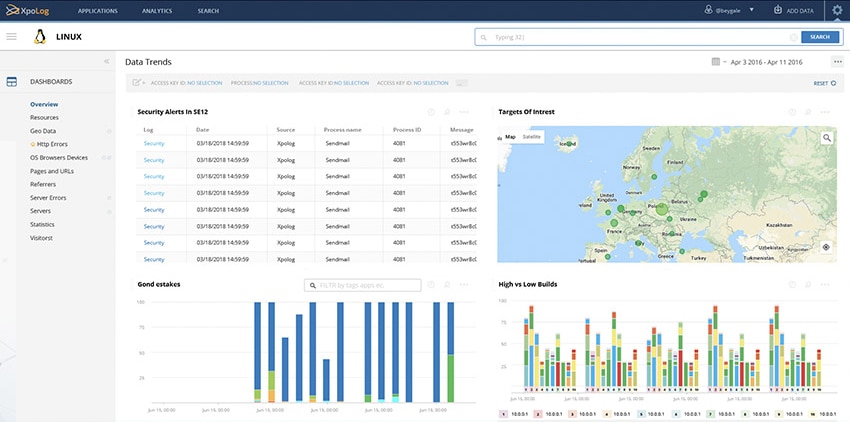The height and width of the screenshot is (422, 850).
Task: Open the Referrers dashboard
Action: [x=43, y=184]
